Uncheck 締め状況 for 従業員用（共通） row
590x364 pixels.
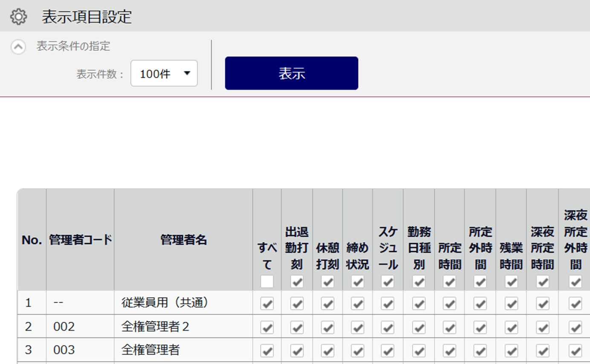(357, 304)
